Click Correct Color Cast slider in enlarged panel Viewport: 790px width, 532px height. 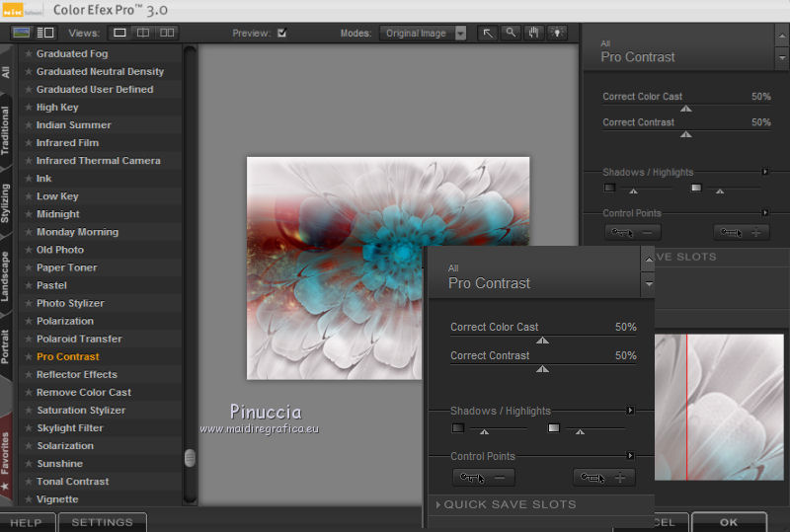point(543,341)
